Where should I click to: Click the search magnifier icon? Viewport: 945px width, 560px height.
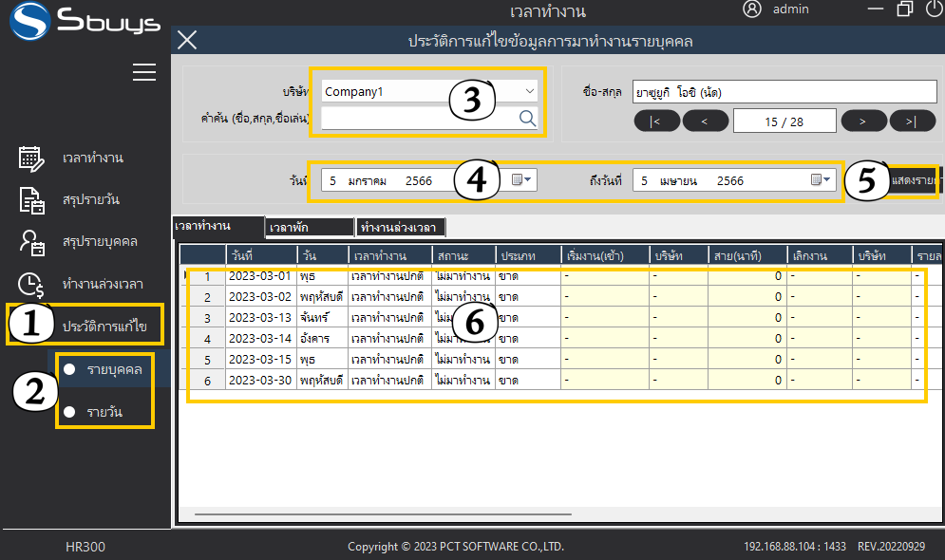(x=527, y=118)
